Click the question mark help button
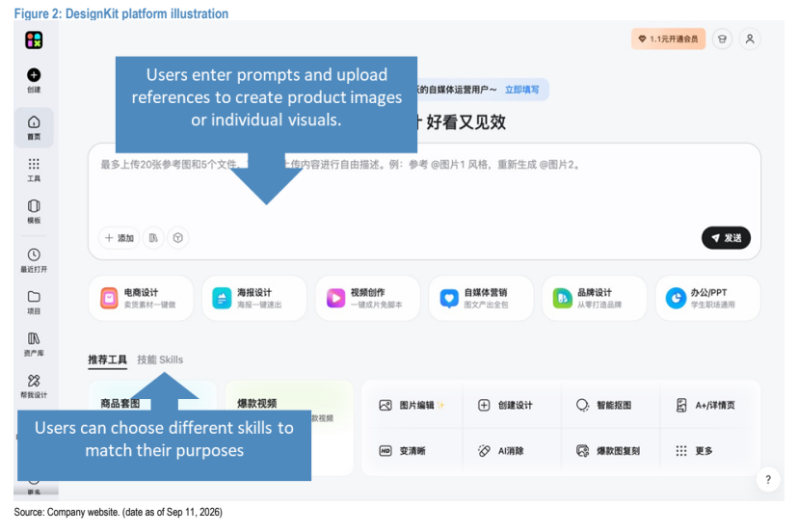Screen dimensions: 798x532 (x=768, y=480)
